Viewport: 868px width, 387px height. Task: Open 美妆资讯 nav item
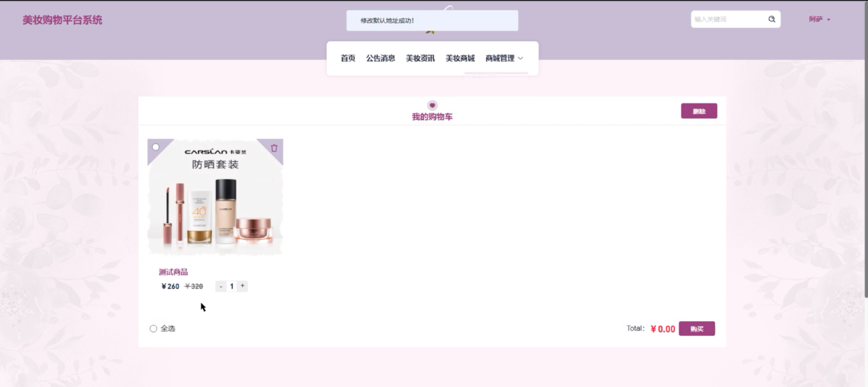[420, 58]
